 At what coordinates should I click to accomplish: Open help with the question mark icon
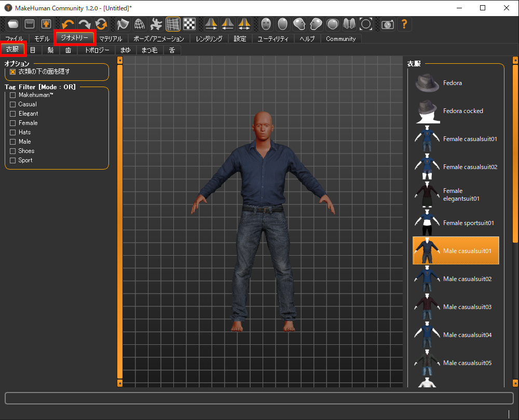coord(404,24)
